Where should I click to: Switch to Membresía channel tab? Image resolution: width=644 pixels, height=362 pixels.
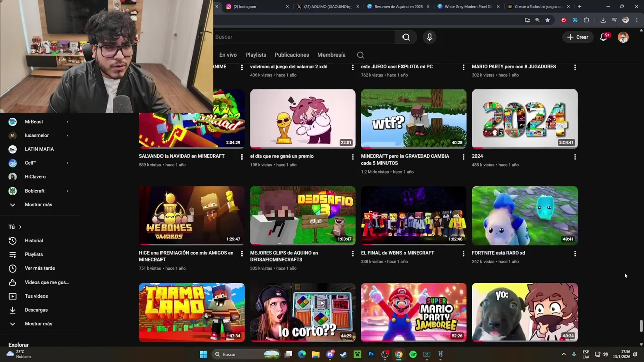click(332, 55)
